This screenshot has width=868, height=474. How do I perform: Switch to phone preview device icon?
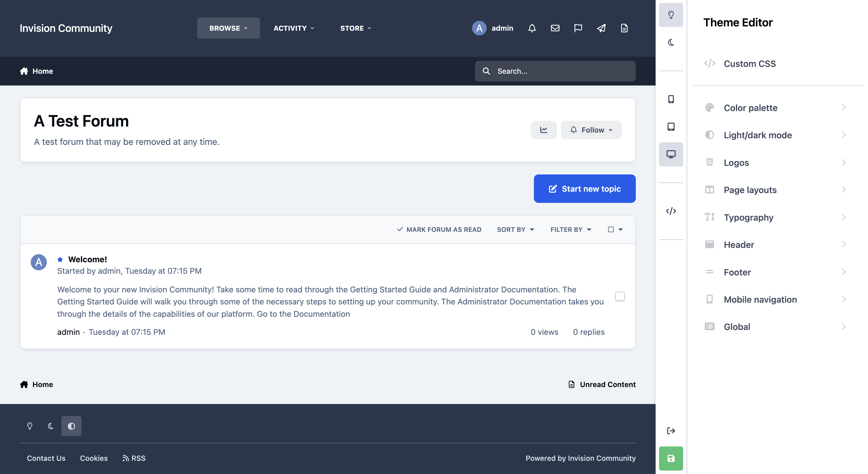[671, 99]
